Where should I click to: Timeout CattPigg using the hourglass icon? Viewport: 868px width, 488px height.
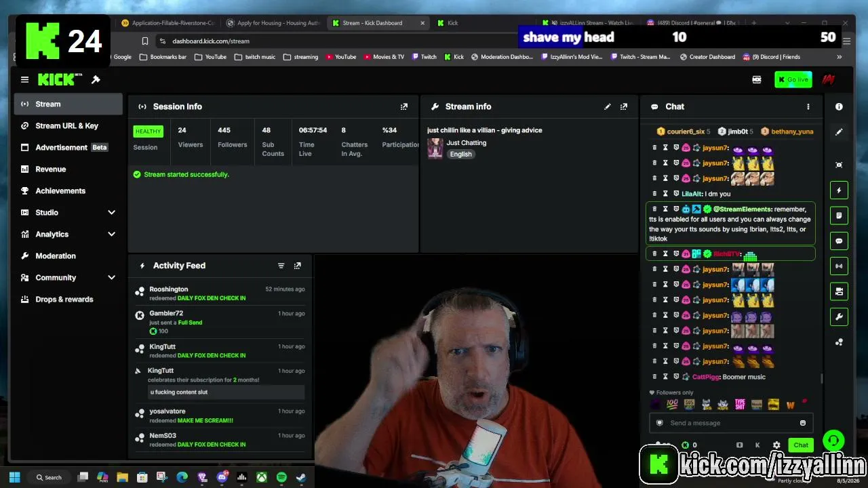(x=665, y=377)
